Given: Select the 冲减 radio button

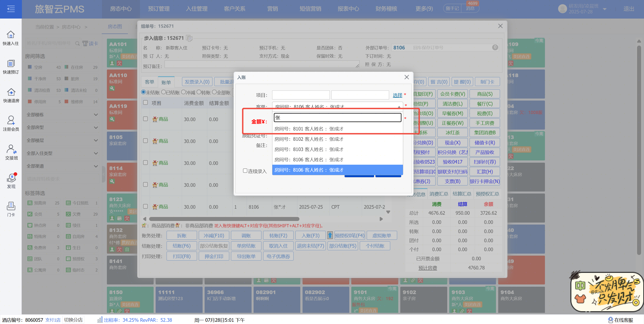Looking at the screenshot, I should coord(184,92).
